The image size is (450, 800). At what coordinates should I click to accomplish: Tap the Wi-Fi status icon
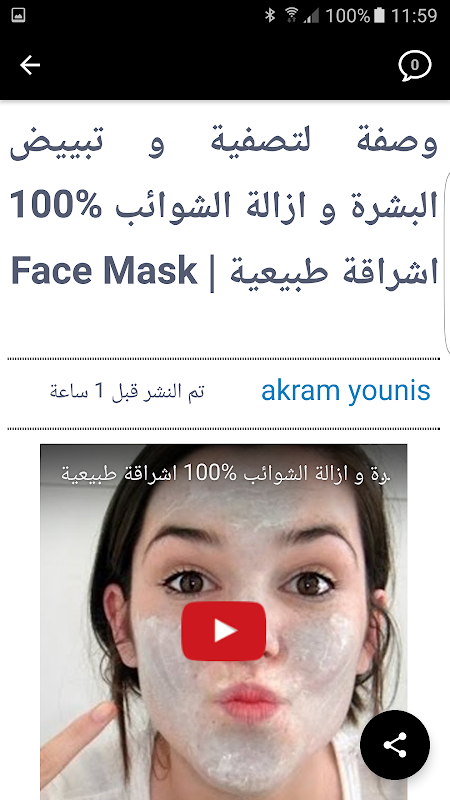pos(291,15)
